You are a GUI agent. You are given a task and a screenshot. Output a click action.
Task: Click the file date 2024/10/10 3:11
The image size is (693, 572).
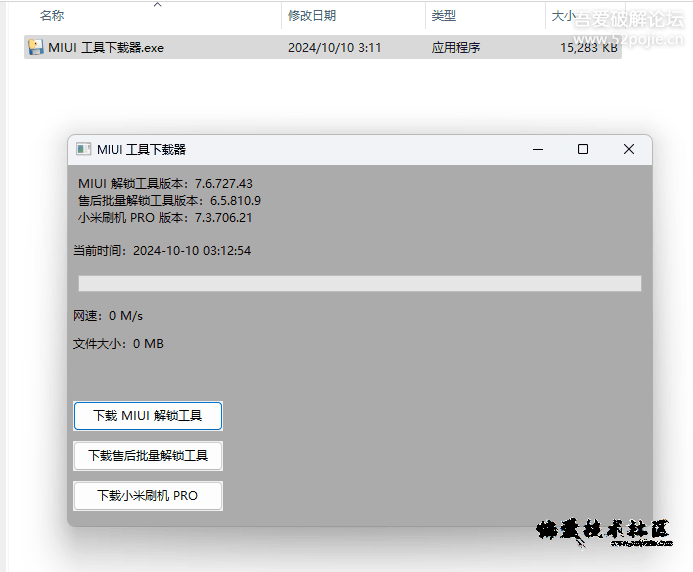335,47
